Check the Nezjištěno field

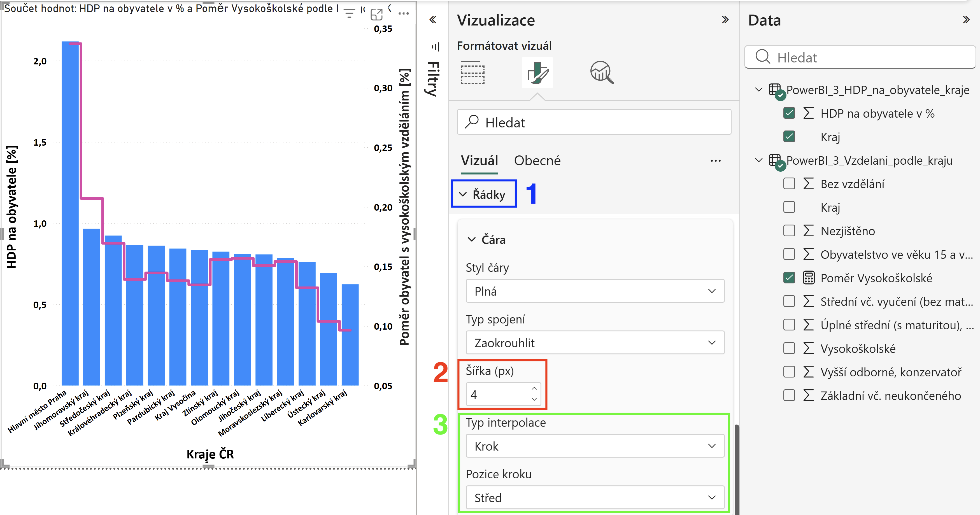[x=789, y=230]
